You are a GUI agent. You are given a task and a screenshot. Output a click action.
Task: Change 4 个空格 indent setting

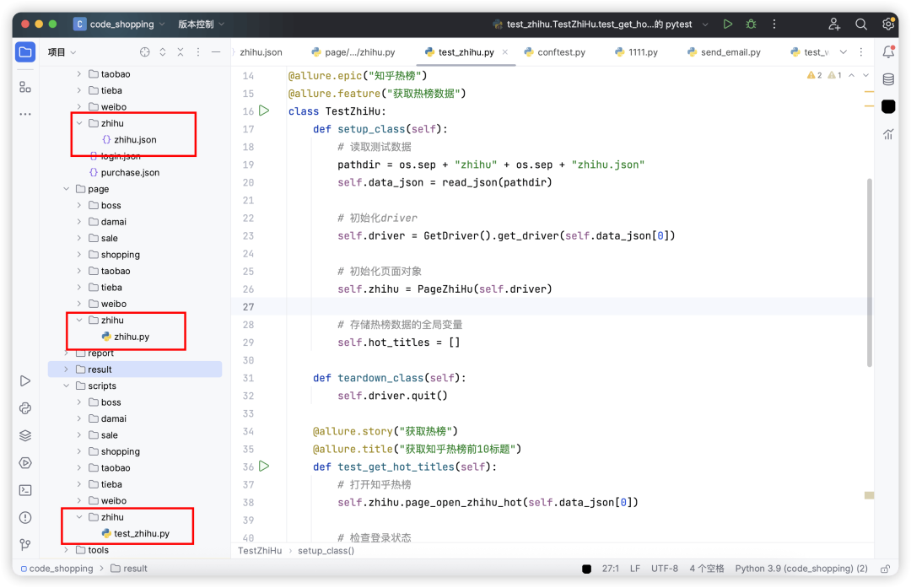[x=707, y=569]
